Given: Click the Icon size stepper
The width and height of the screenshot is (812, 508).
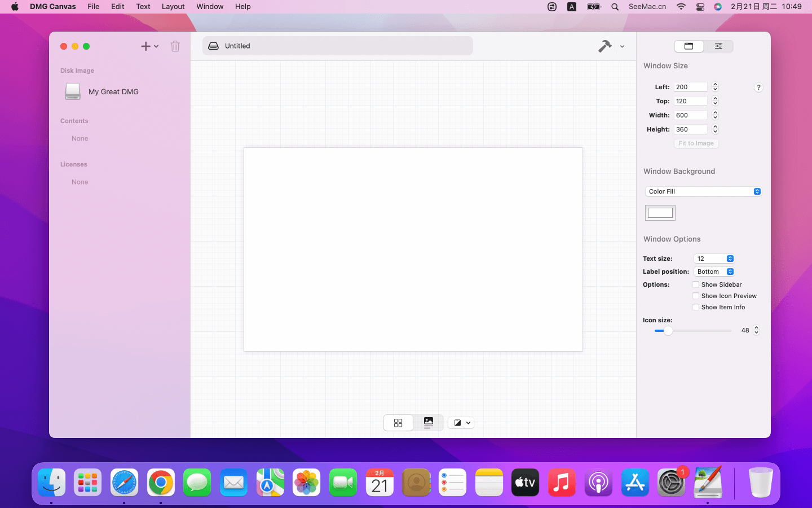Looking at the screenshot, I should 757,330.
